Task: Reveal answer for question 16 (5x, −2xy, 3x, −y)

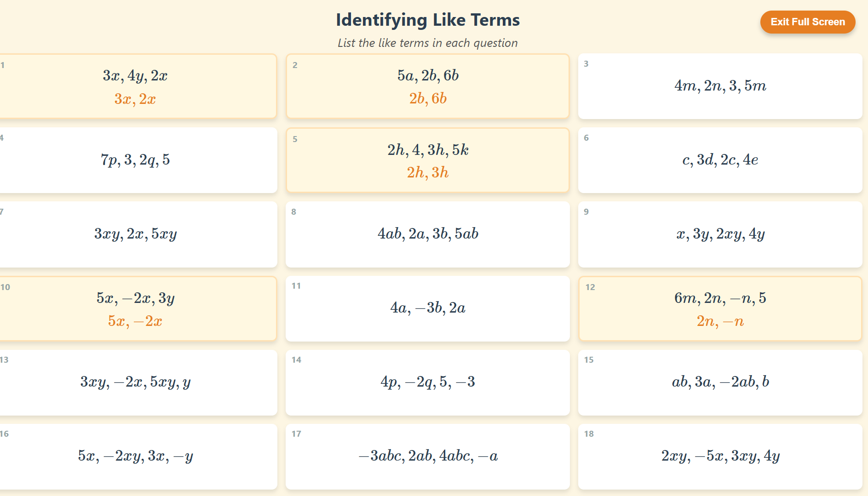Action: pyautogui.click(x=135, y=457)
